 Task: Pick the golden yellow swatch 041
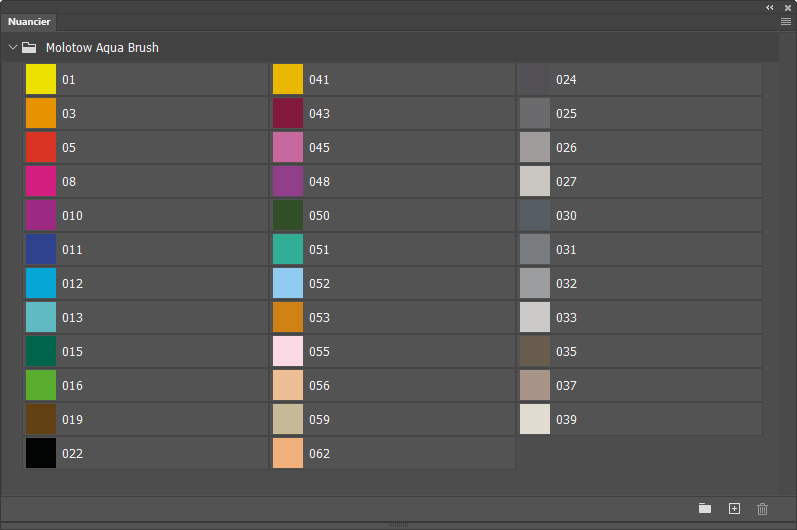point(288,79)
